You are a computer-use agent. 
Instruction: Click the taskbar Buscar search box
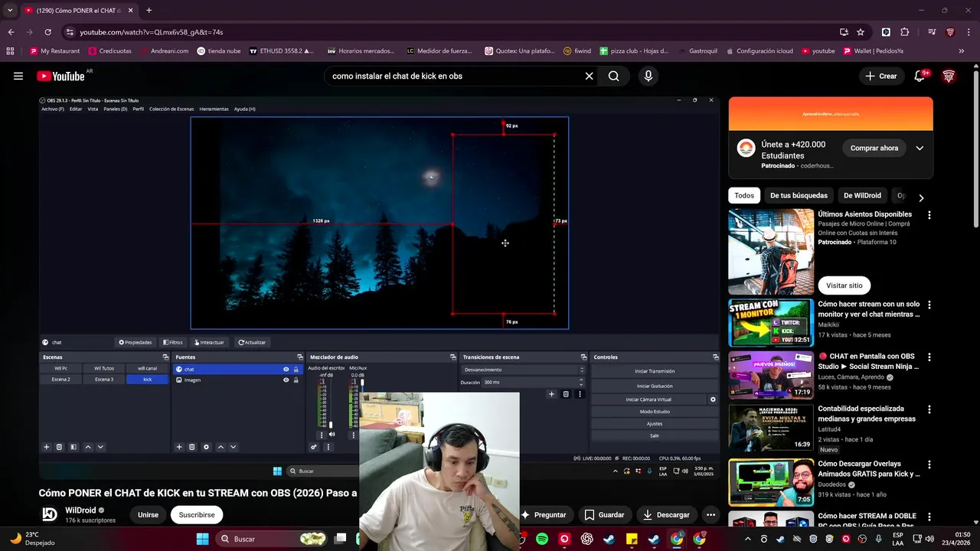[x=271, y=539]
